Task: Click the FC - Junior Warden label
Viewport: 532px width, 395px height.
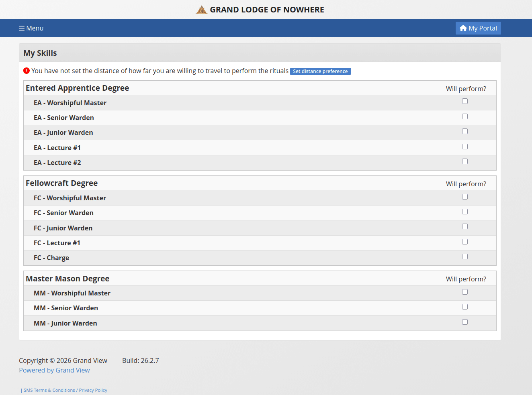Action: tap(63, 228)
